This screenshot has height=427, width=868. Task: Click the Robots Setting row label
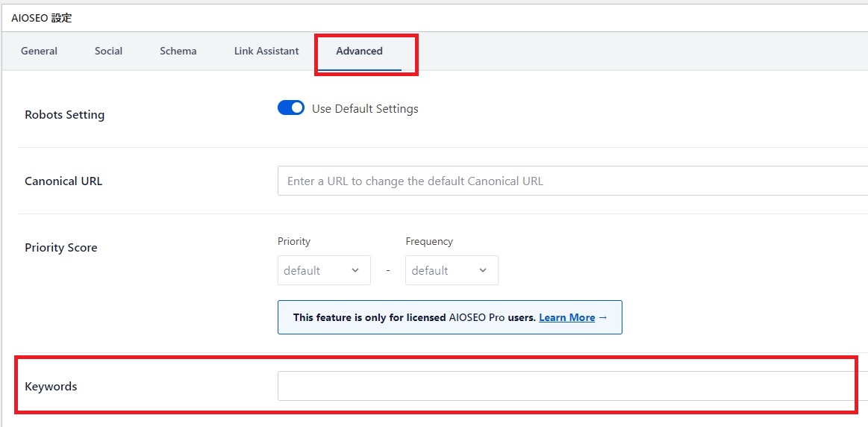65,115
